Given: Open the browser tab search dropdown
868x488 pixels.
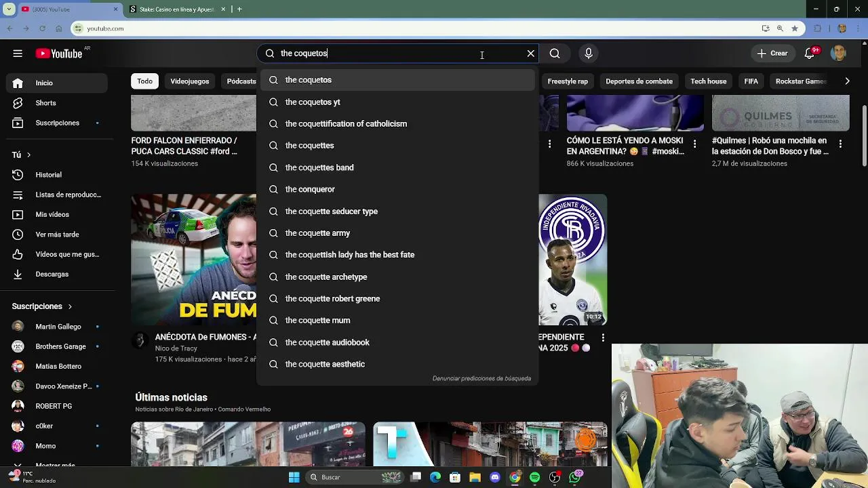Looking at the screenshot, I should (x=9, y=9).
